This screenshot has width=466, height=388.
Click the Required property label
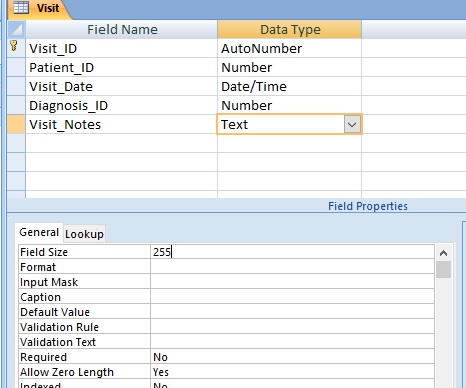point(43,357)
